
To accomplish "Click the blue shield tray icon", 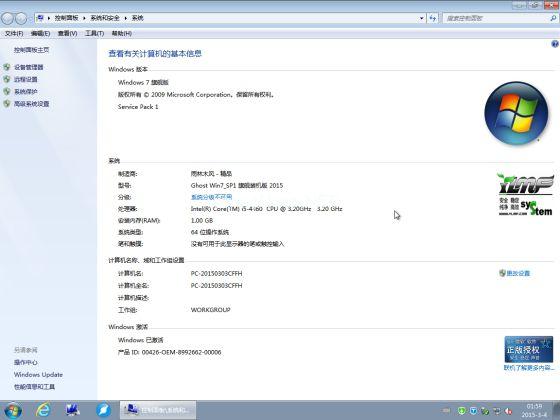I will pos(473,411).
